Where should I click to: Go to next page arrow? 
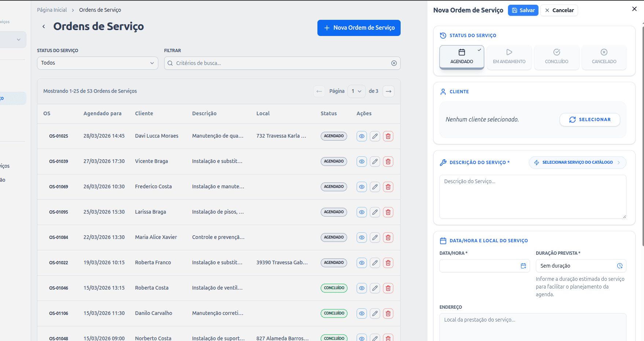pyautogui.click(x=388, y=91)
